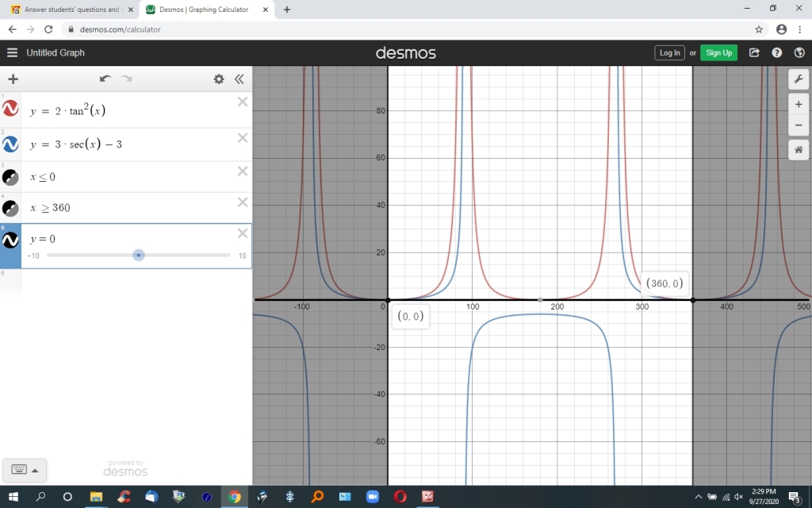
Task: Open File Explorer from the taskbar
Action: (96, 497)
